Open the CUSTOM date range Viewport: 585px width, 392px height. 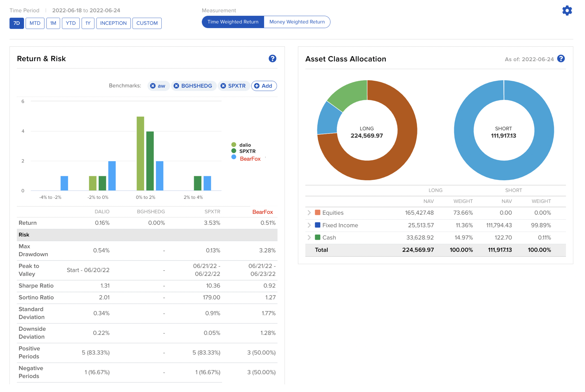click(x=147, y=23)
